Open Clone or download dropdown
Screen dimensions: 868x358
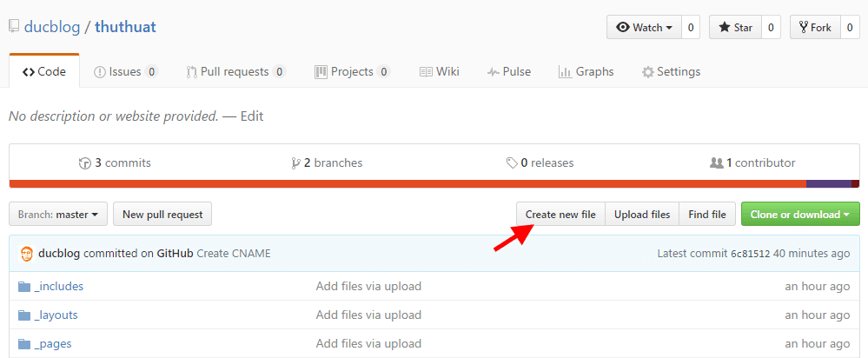800,214
